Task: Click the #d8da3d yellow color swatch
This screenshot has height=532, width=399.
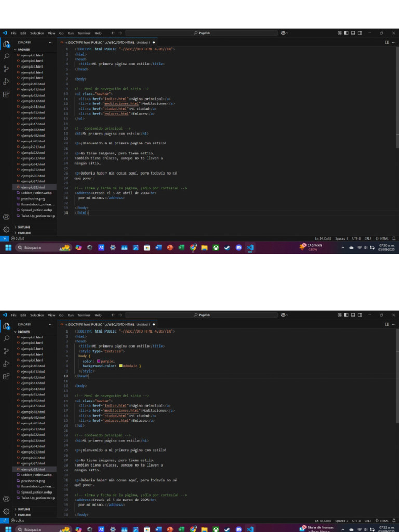Action: coord(121,366)
